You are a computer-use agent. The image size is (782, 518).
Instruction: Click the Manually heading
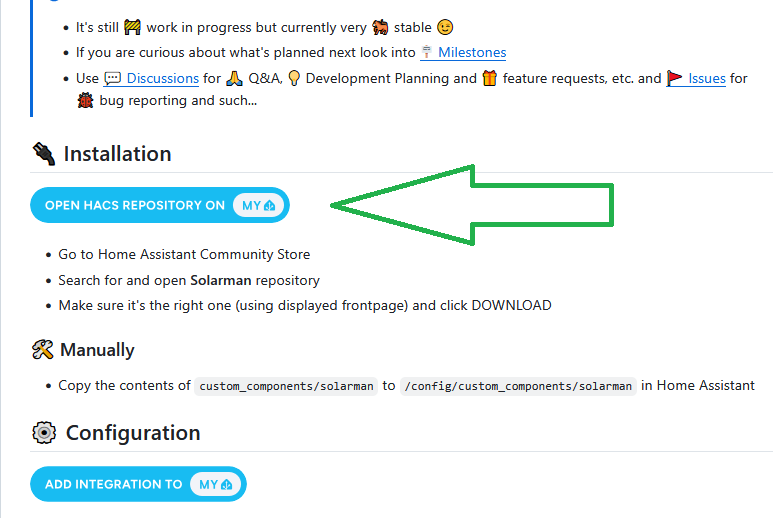(x=97, y=350)
